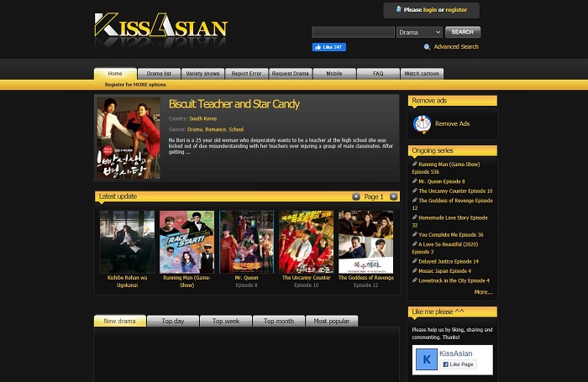
Task: Open Lovestruck in the City Episode 4 link
Action: 454,280
